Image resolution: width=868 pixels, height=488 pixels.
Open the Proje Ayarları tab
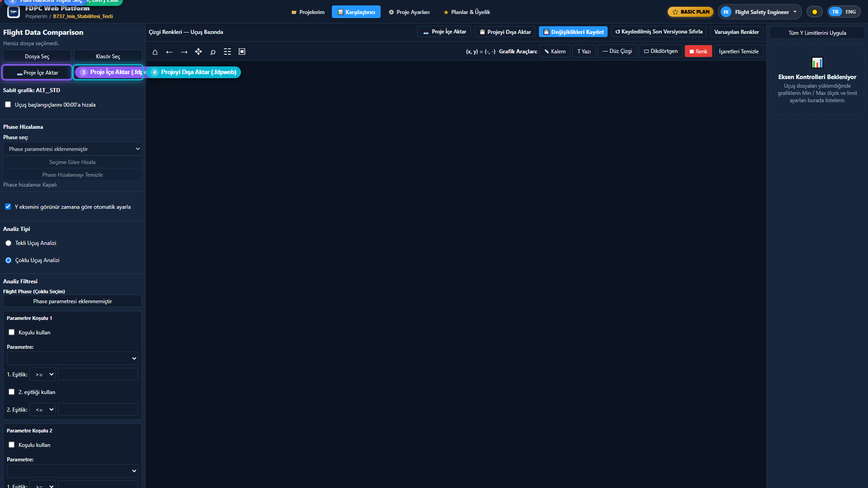(x=409, y=12)
